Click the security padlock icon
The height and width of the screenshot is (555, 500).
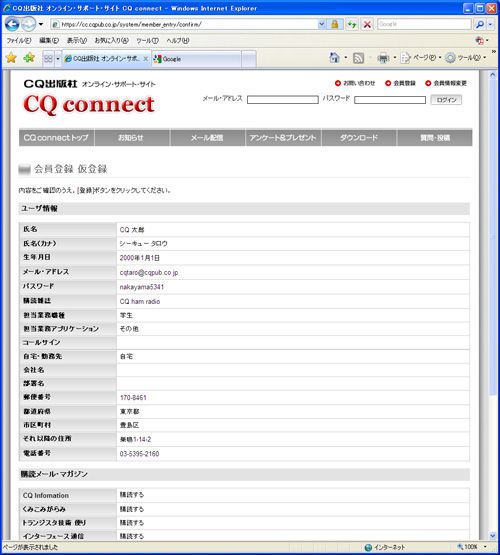334,24
